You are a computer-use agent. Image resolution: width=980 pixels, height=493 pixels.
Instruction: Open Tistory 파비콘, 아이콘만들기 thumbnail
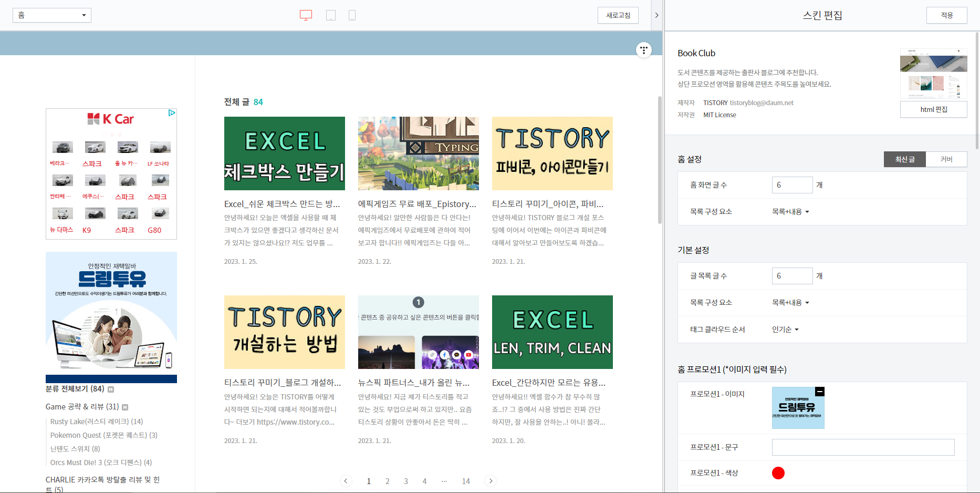552,153
